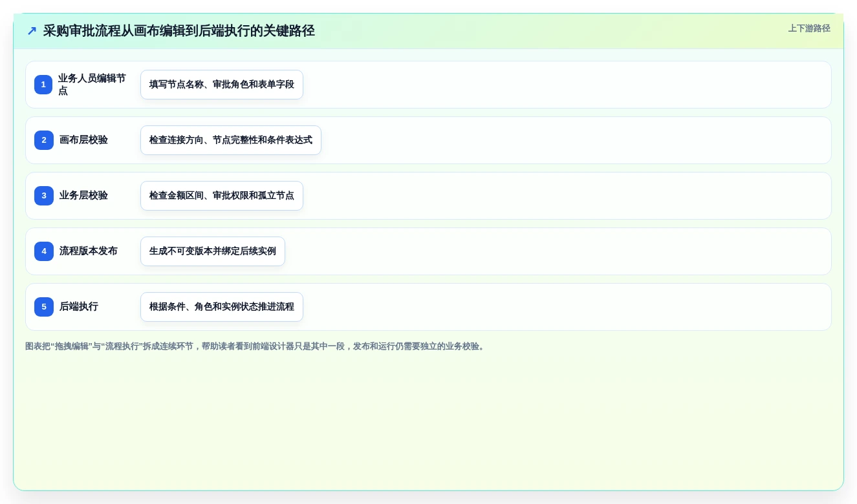This screenshot has width=857, height=504.
Task: Click step number badge 1
Action: (x=43, y=85)
